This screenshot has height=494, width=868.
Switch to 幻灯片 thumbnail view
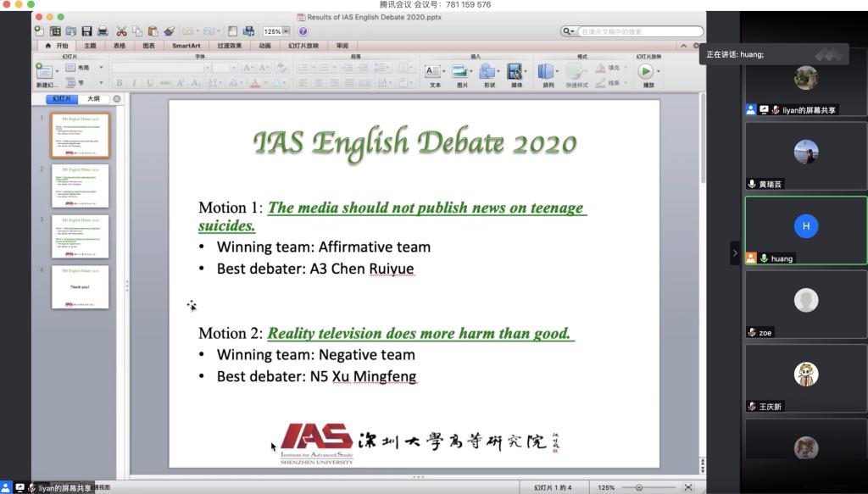coord(63,99)
